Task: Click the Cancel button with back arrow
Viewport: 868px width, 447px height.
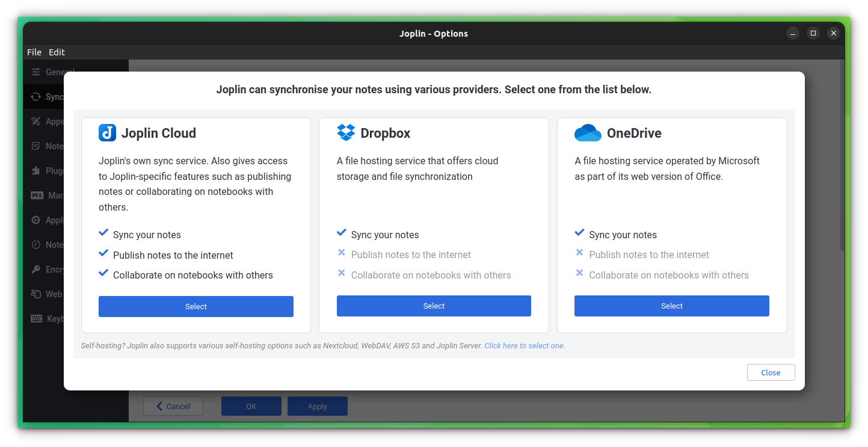Action: click(173, 406)
